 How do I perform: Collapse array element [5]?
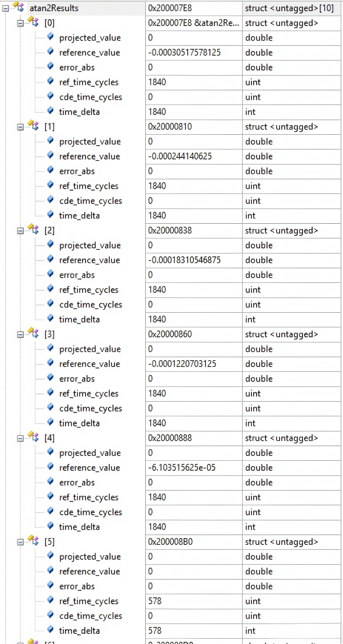click(x=20, y=542)
